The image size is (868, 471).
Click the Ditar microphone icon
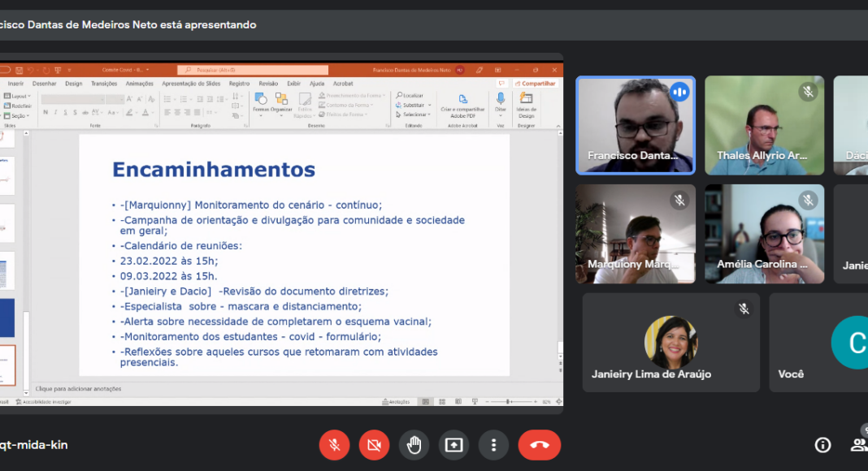501,99
